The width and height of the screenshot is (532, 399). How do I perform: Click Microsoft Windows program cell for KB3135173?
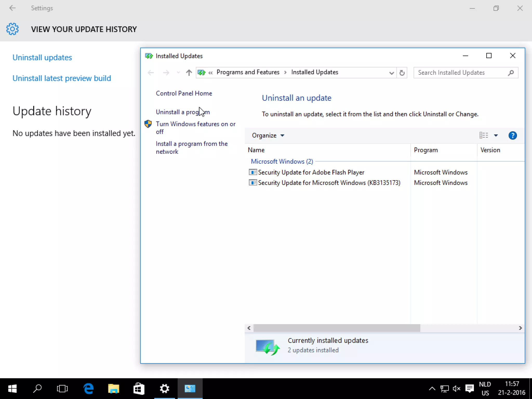[x=441, y=183]
